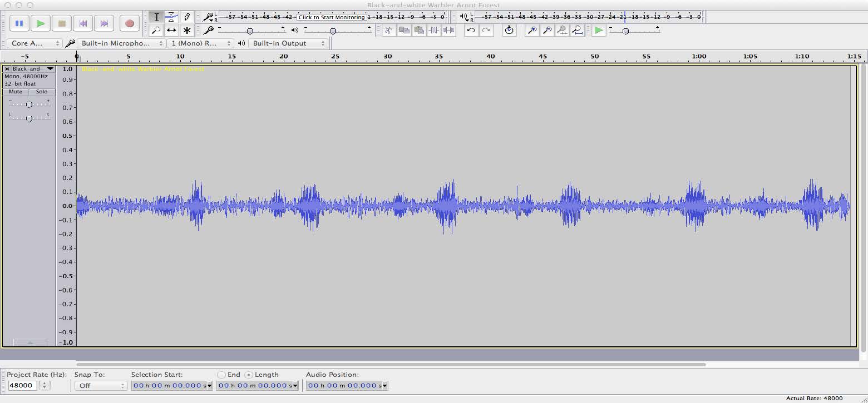Select the Draw (pencil) tool
Image resolution: width=868 pixels, height=403 pixels.
point(186,17)
